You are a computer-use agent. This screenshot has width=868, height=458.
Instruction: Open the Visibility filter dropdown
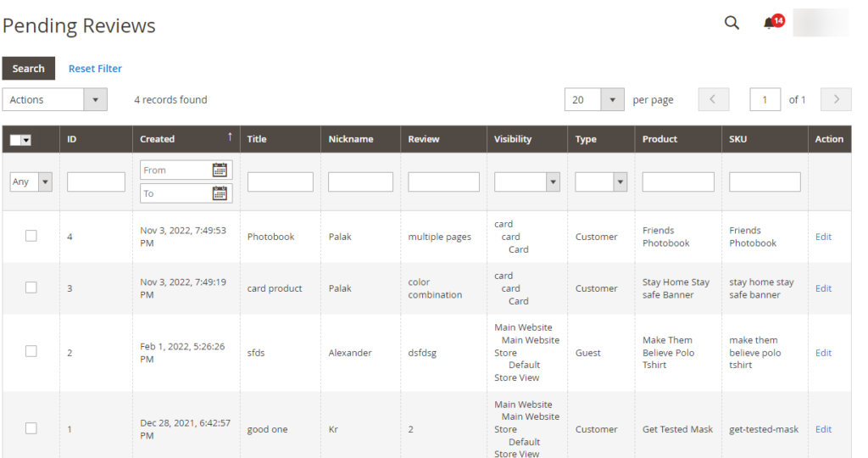pyautogui.click(x=526, y=182)
